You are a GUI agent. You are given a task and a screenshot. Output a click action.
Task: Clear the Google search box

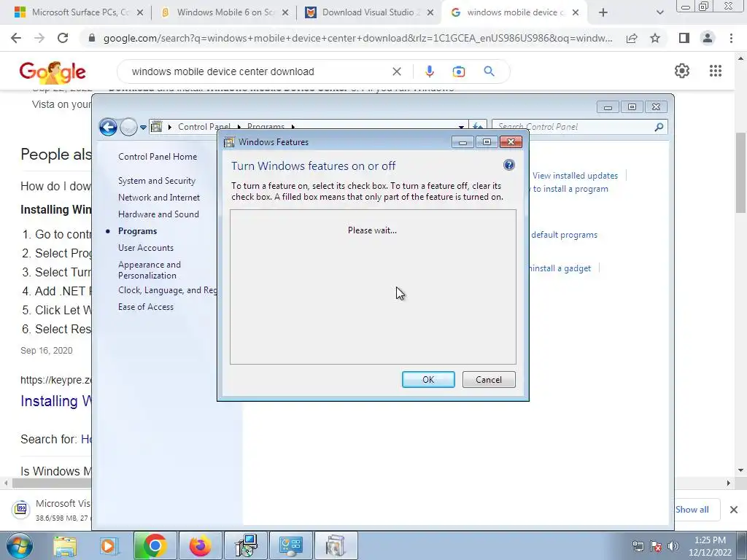click(x=396, y=71)
